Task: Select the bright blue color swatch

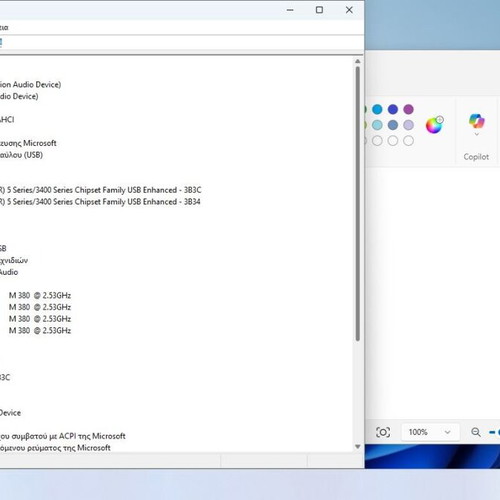Action: (x=377, y=109)
